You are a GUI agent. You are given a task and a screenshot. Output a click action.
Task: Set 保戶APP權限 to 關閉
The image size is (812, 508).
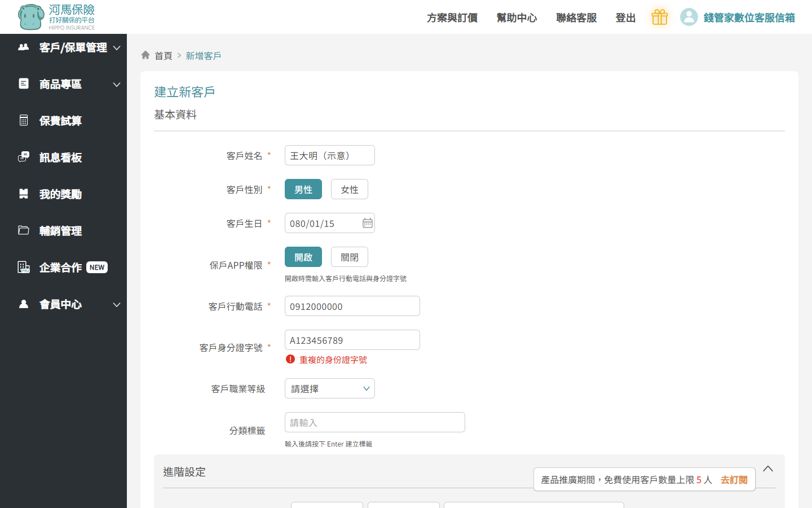(x=349, y=257)
